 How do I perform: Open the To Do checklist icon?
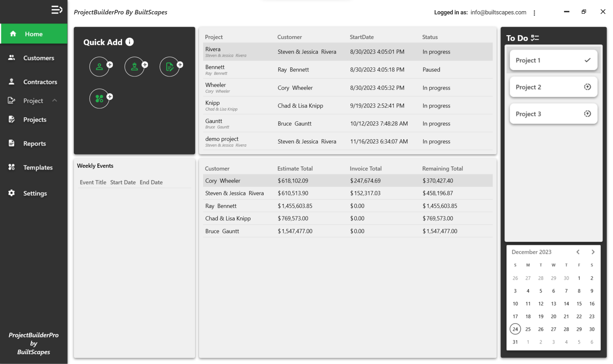click(x=535, y=38)
